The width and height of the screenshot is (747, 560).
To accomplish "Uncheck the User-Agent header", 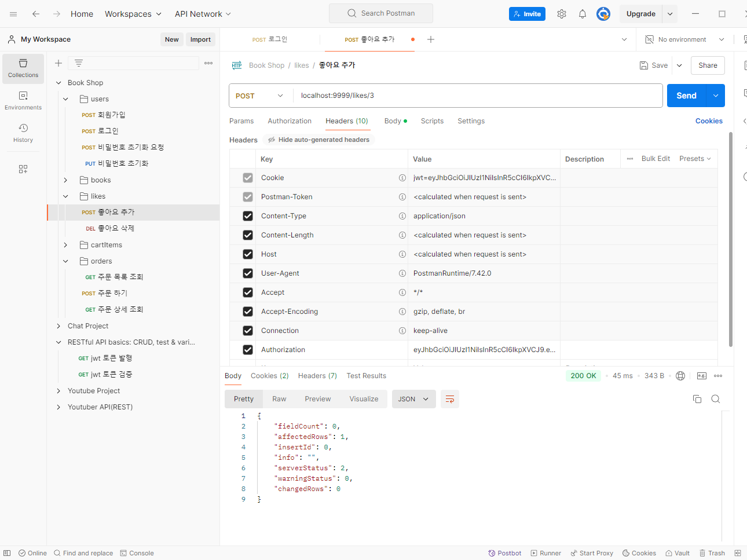I will (x=248, y=273).
